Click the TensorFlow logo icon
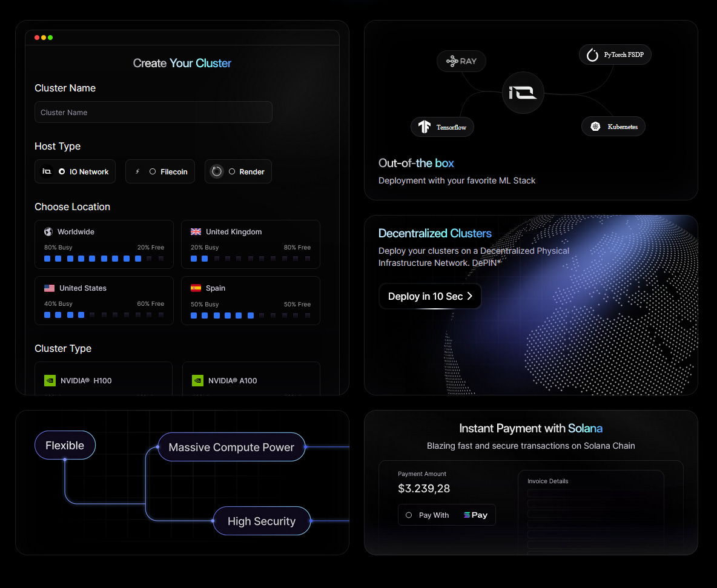717x588 pixels. (425, 127)
